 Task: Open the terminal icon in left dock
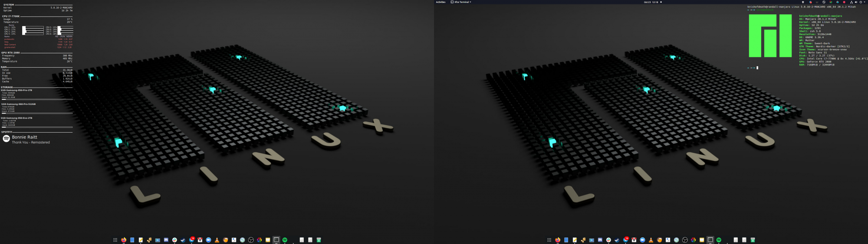(x=276, y=240)
